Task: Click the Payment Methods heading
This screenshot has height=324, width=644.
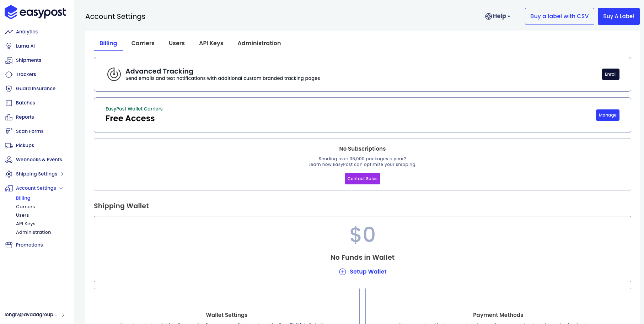Action: pyautogui.click(x=498, y=315)
